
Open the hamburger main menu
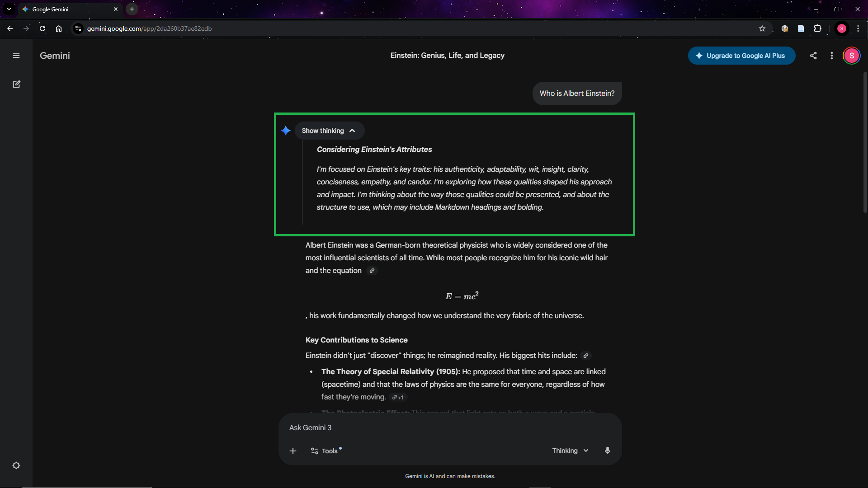coord(16,56)
